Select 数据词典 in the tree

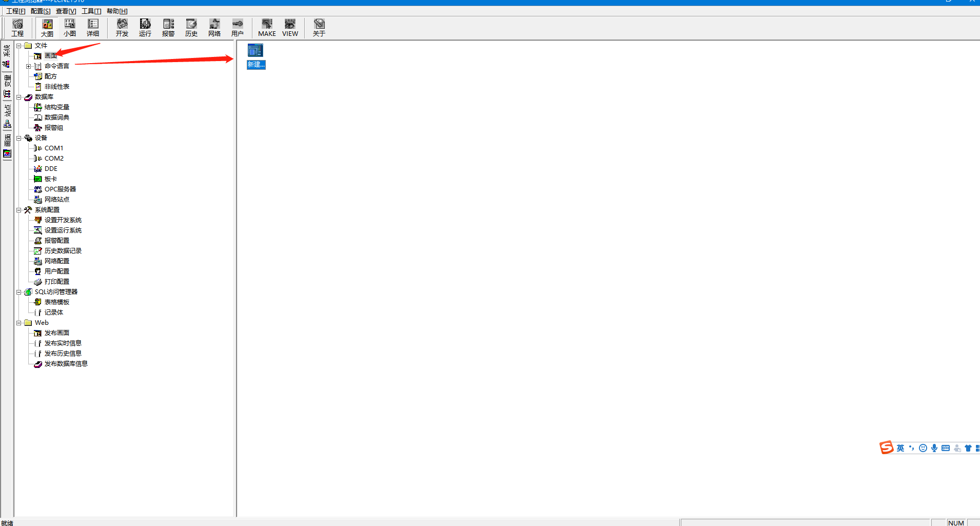point(56,118)
